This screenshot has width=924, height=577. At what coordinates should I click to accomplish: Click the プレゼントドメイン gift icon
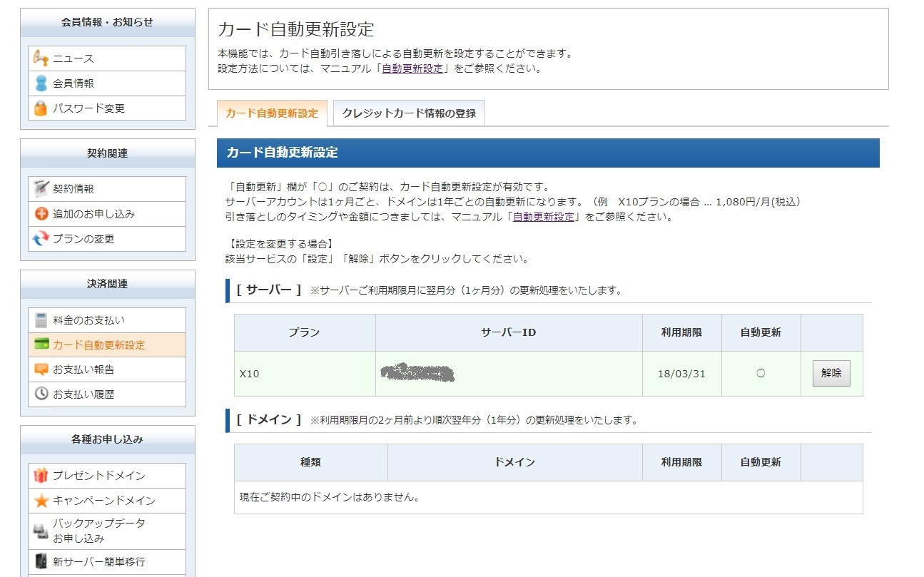[x=41, y=476]
